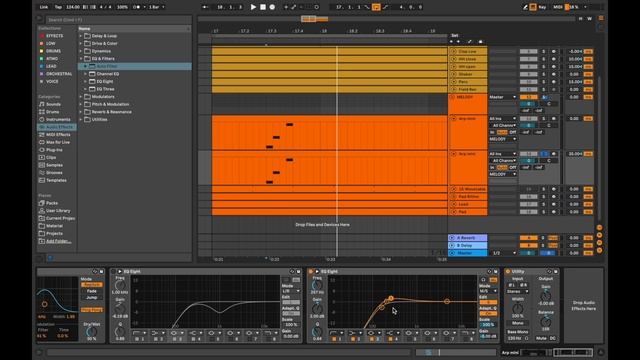This screenshot has width=640, height=360.
Task: Start playback with the Play button
Action: click(253, 7)
